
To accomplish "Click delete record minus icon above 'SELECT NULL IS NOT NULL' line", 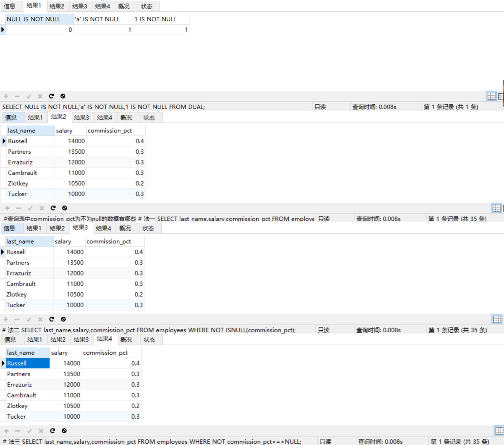I will click(17, 96).
